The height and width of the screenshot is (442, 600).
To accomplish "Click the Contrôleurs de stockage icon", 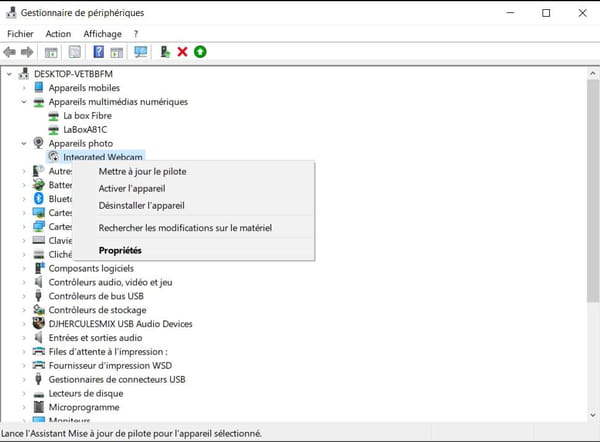I will click(x=39, y=310).
